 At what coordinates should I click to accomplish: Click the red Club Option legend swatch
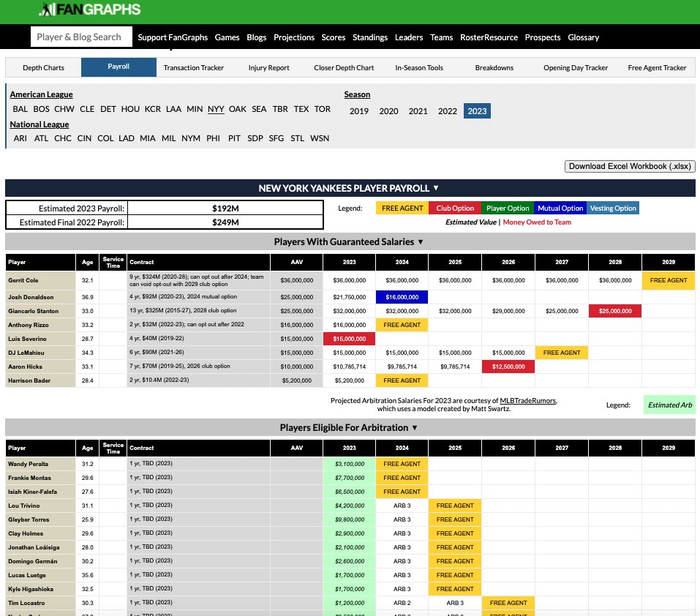[455, 209]
